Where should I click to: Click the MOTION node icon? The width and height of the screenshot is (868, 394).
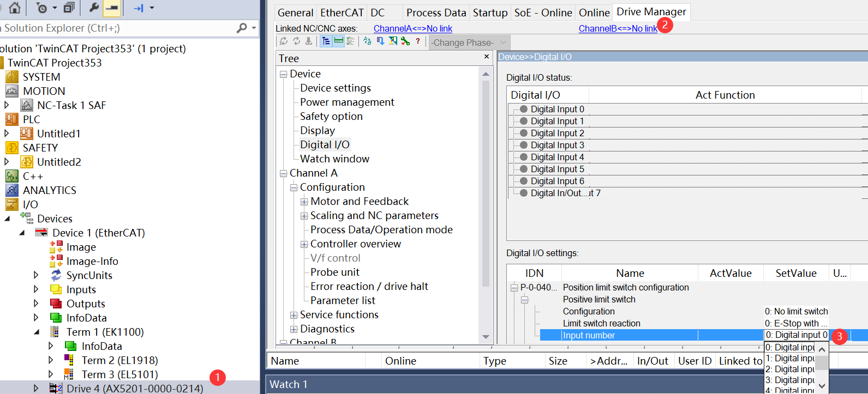pyautogui.click(x=12, y=91)
